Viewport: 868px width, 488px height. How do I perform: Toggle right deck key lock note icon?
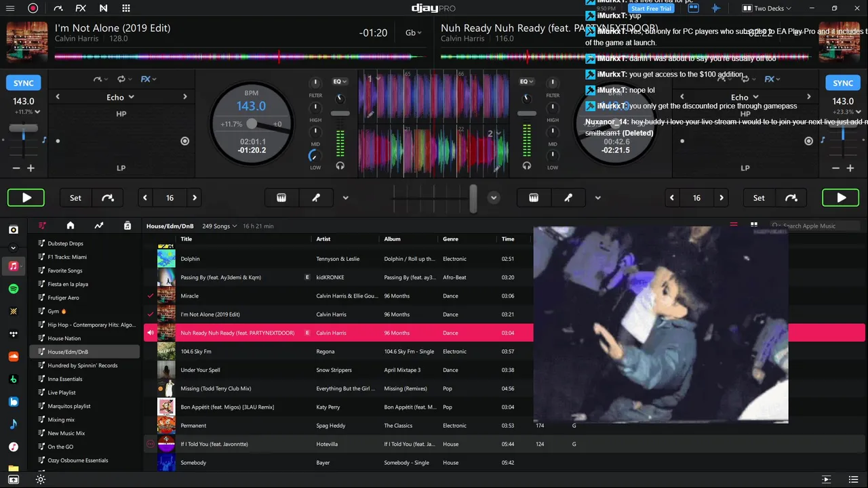(x=823, y=140)
